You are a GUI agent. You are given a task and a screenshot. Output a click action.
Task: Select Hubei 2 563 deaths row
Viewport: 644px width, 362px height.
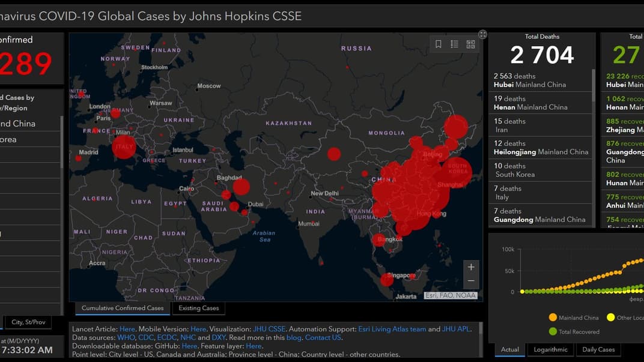click(540, 80)
